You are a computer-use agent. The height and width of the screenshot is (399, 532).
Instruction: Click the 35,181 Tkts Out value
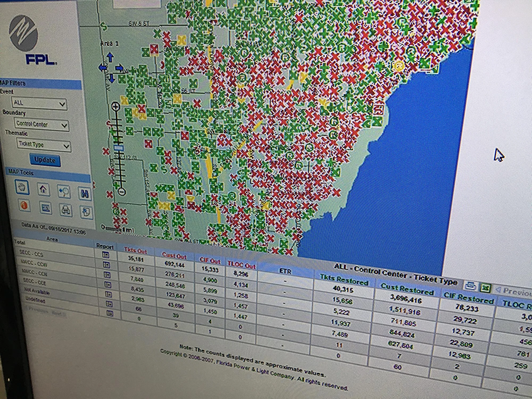pyautogui.click(x=136, y=259)
